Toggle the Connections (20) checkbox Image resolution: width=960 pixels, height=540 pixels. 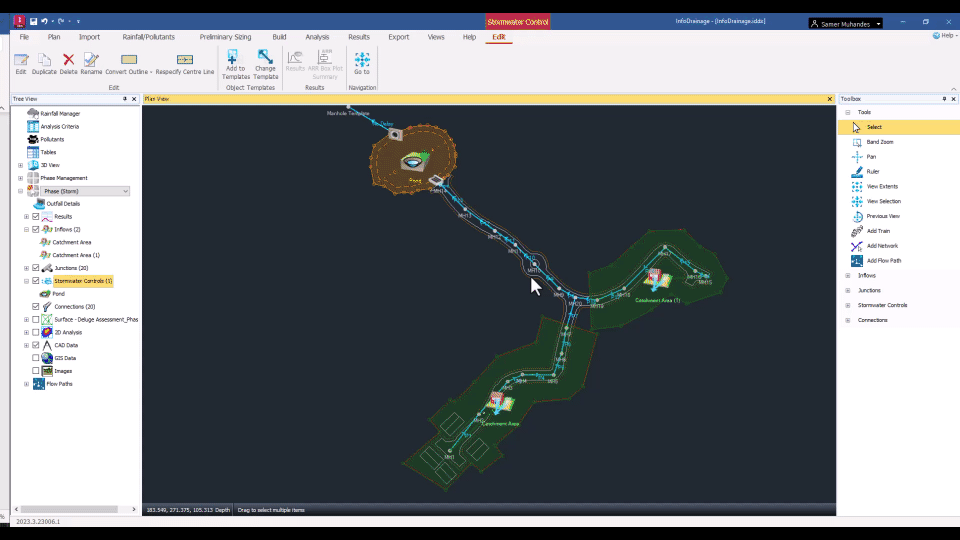click(36, 307)
